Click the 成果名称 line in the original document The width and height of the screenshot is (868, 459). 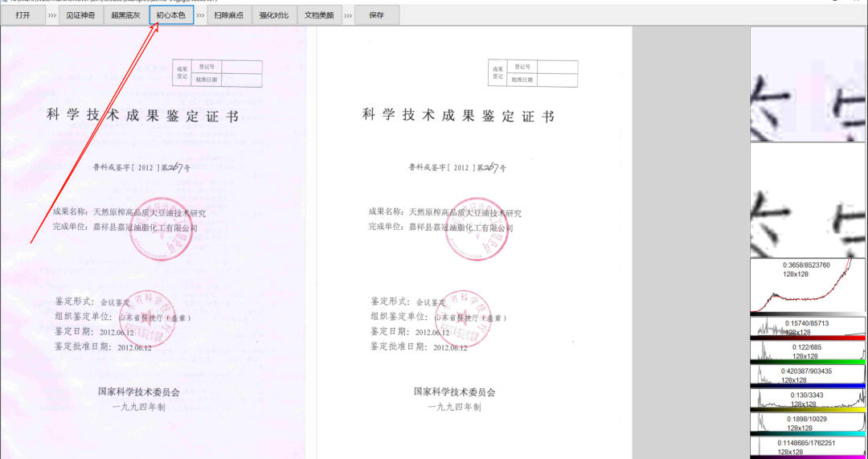click(129, 212)
